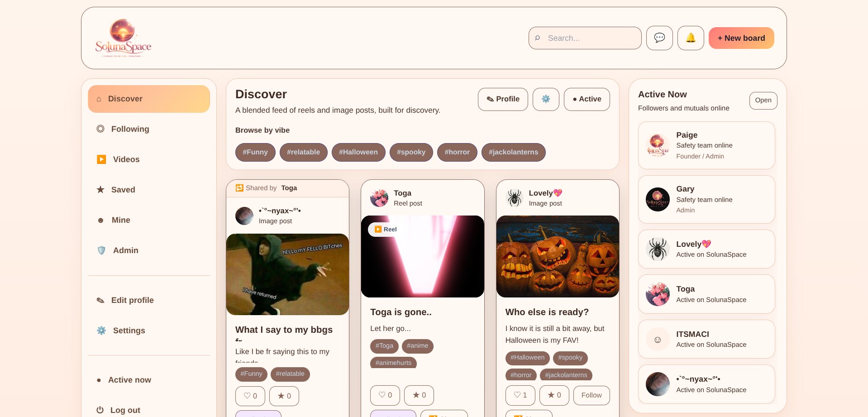Image resolution: width=868 pixels, height=417 pixels.
Task: Click the Discover home icon in sidebar
Action: point(99,99)
